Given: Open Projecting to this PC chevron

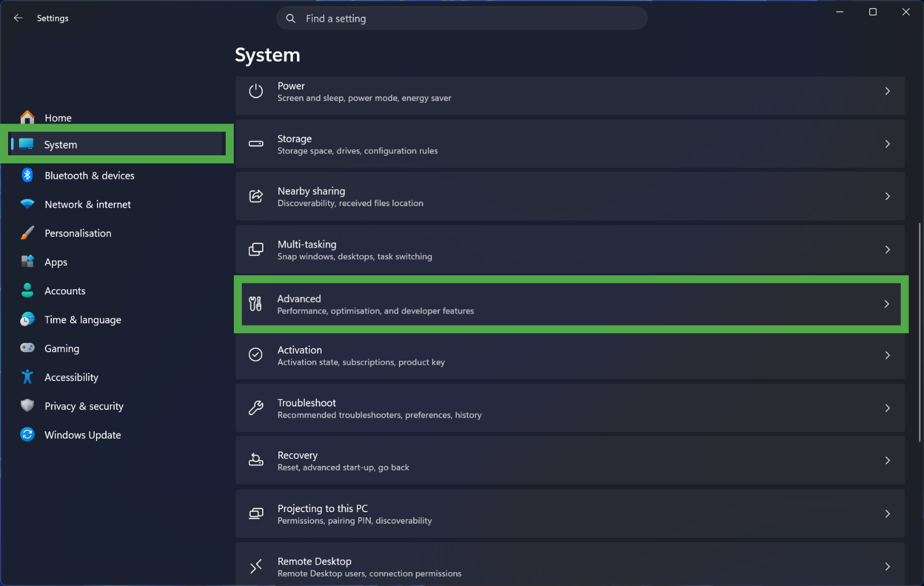Looking at the screenshot, I should tap(888, 513).
